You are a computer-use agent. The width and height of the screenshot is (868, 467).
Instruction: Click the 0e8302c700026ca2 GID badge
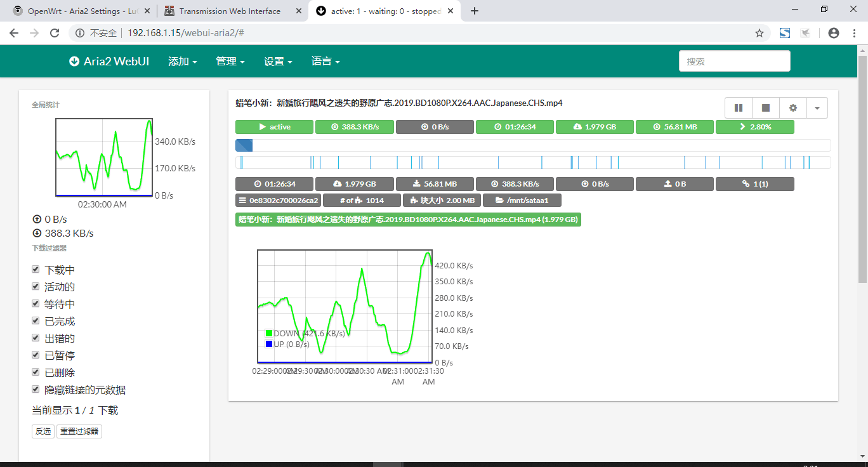[278, 201]
